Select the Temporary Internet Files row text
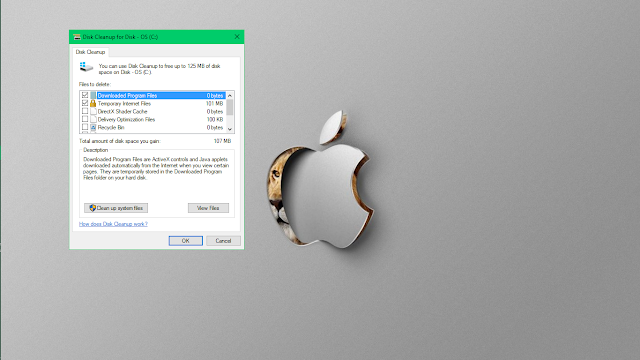Image resolution: width=640 pixels, height=360 pixels. click(124, 104)
